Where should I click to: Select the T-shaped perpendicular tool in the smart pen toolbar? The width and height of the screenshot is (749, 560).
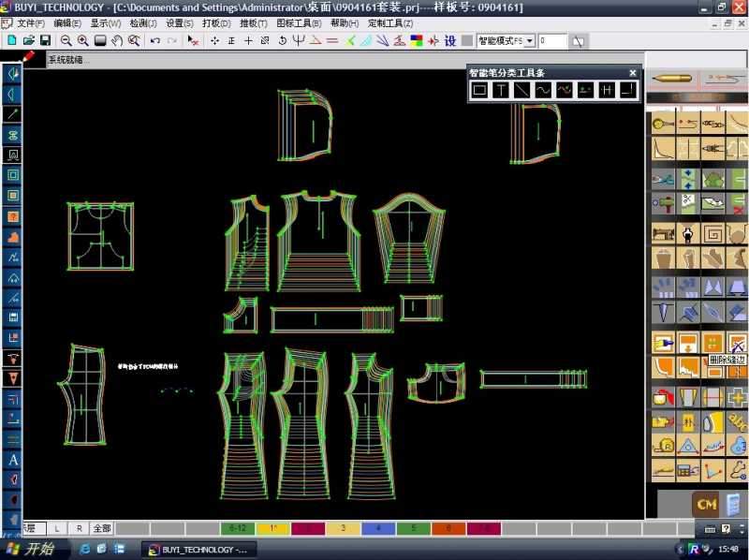(500, 89)
